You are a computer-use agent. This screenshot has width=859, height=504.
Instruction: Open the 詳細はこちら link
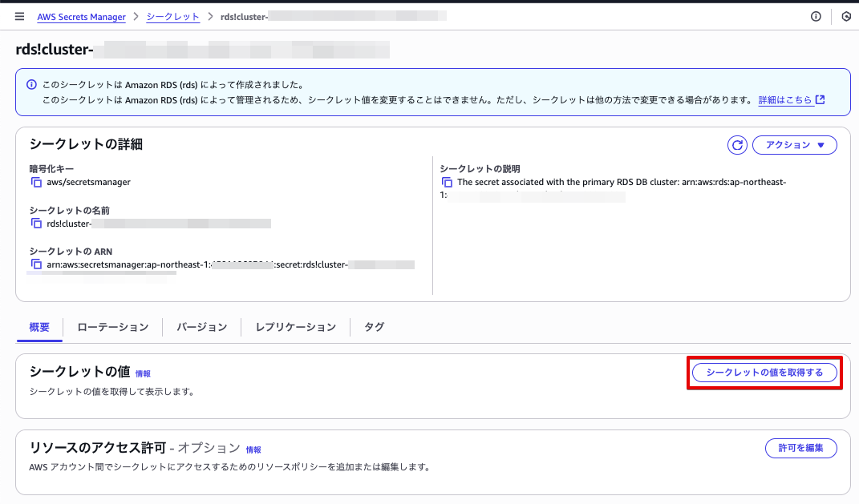(x=791, y=100)
